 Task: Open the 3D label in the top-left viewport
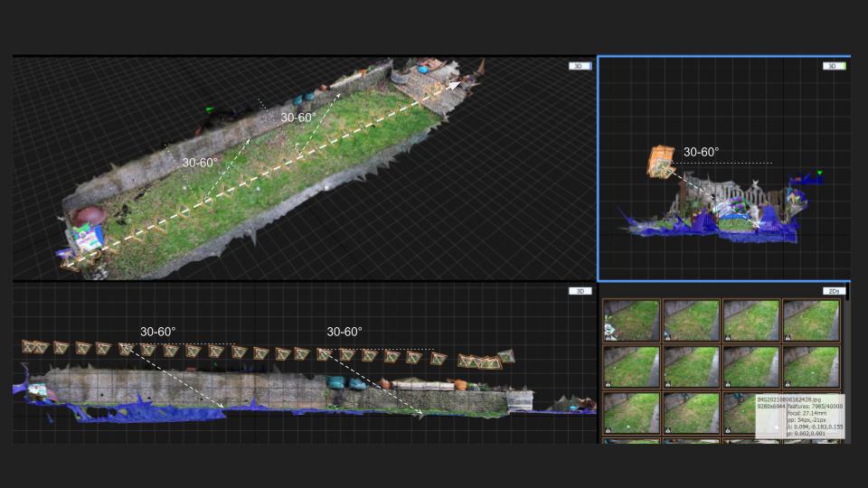(580, 66)
